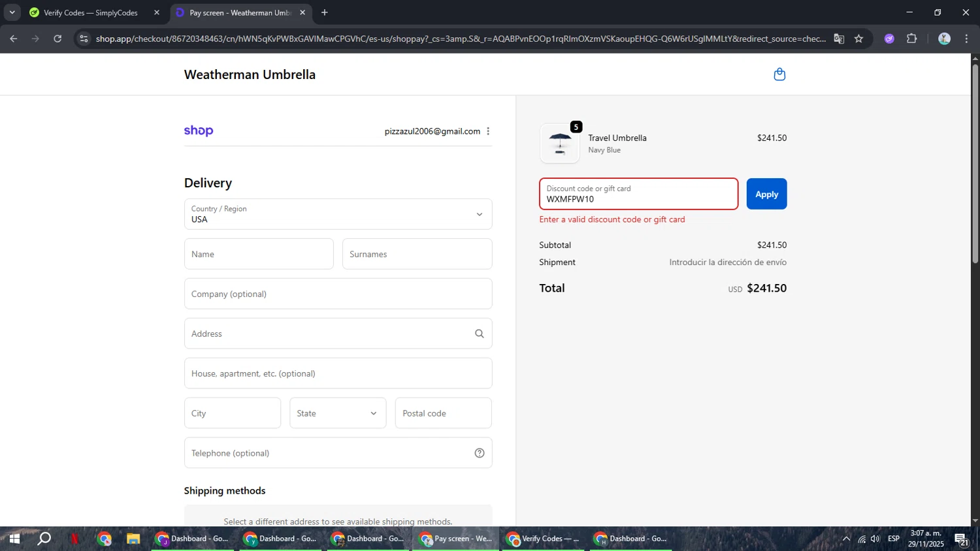Open the Chrome profile avatar
This screenshot has width=980, height=551.
(944, 39)
